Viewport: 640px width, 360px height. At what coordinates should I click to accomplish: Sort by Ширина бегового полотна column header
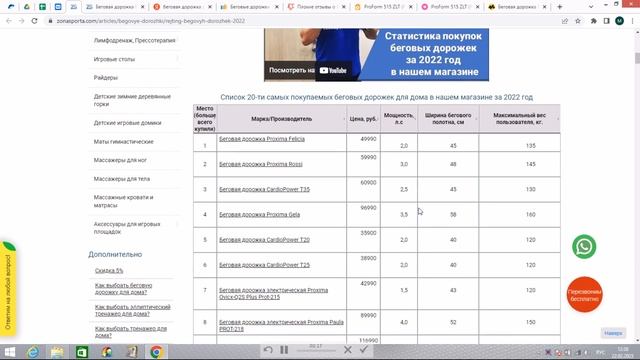[448, 119]
